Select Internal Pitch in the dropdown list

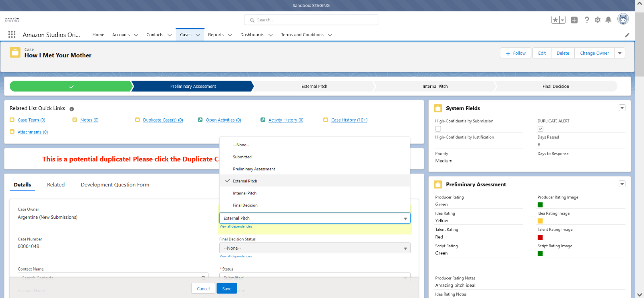tap(315, 193)
